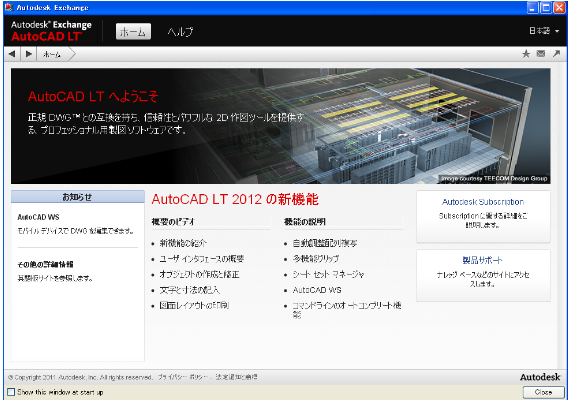Click the Close button at bottom right
The height and width of the screenshot is (400, 570).
click(x=543, y=392)
